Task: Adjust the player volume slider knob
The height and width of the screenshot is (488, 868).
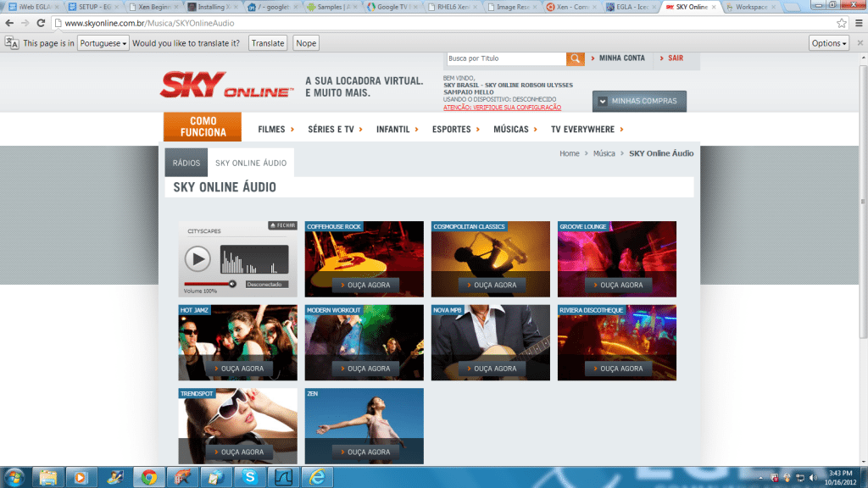Action: point(232,284)
